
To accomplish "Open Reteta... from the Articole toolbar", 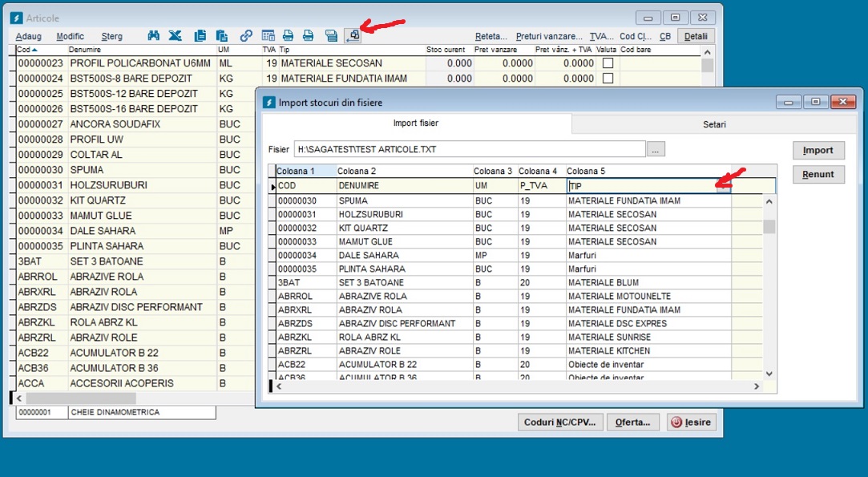I will point(491,36).
